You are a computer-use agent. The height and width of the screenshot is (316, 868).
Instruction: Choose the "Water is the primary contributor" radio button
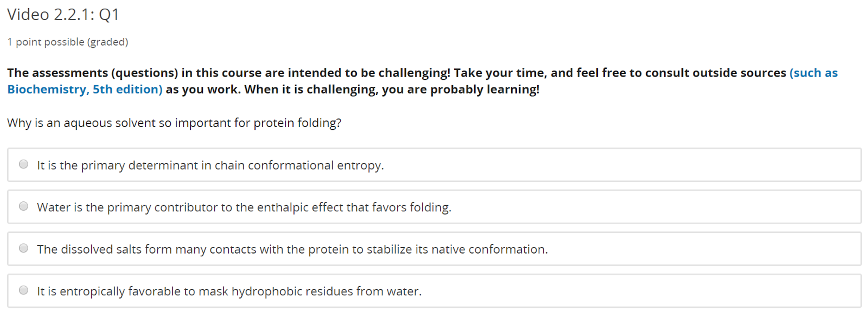pos(23,206)
